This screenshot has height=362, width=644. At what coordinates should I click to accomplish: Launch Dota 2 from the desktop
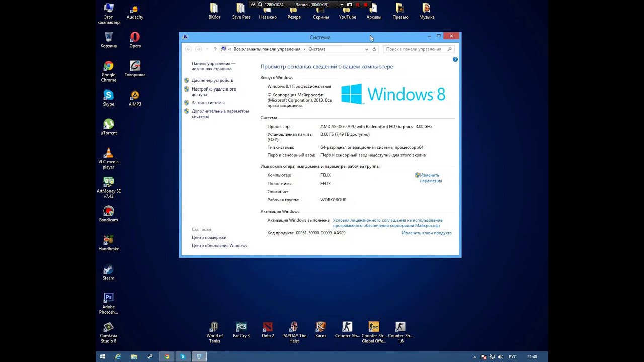(268, 330)
